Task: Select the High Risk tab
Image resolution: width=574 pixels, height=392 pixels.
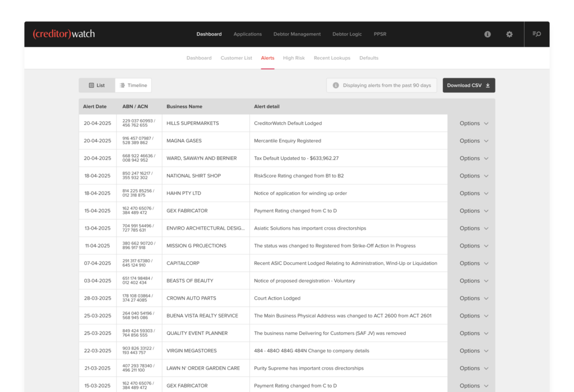Action: (x=294, y=58)
